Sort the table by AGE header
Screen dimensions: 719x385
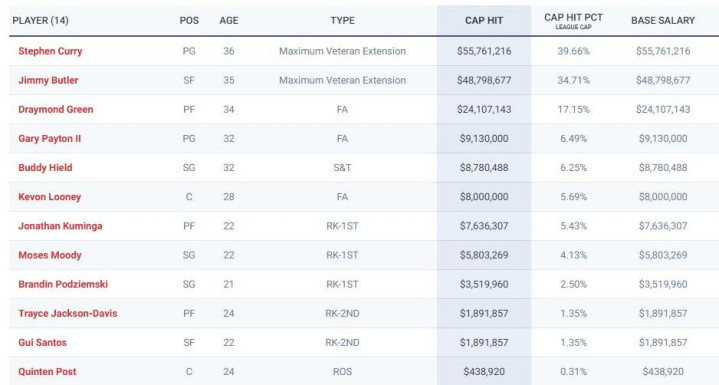point(229,21)
